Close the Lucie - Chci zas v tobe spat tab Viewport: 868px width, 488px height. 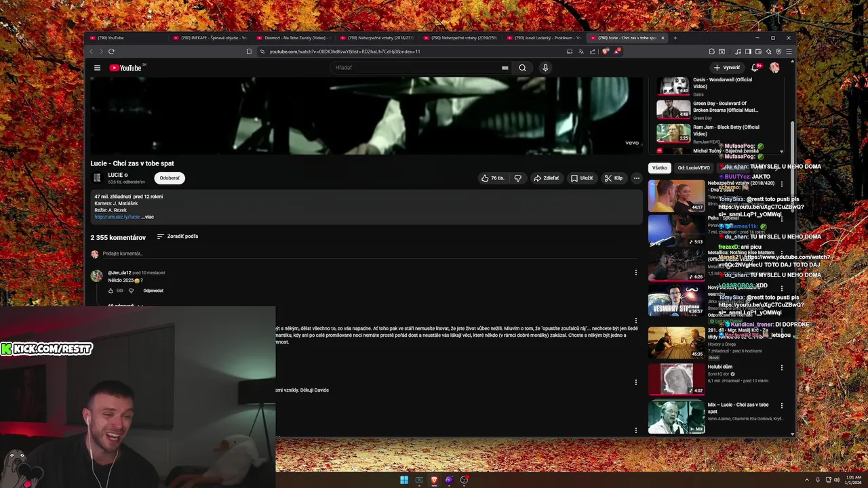click(x=663, y=38)
